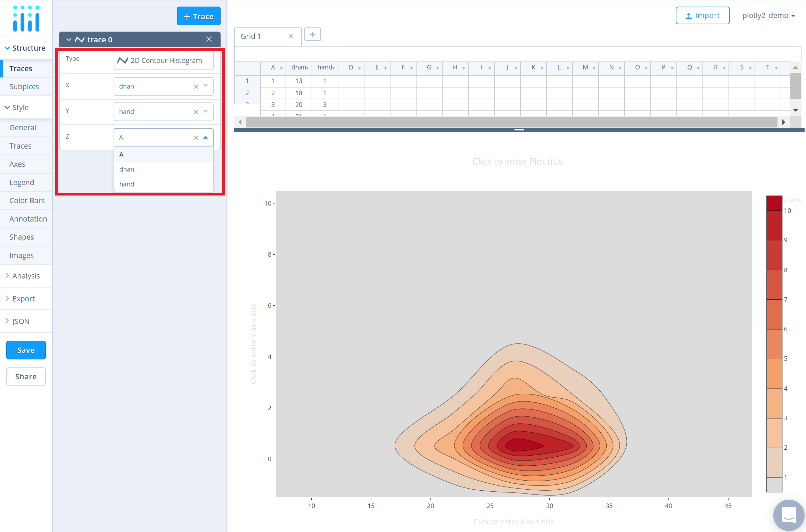Click the Import button
Viewport: 806px width, 532px height.
coord(702,16)
